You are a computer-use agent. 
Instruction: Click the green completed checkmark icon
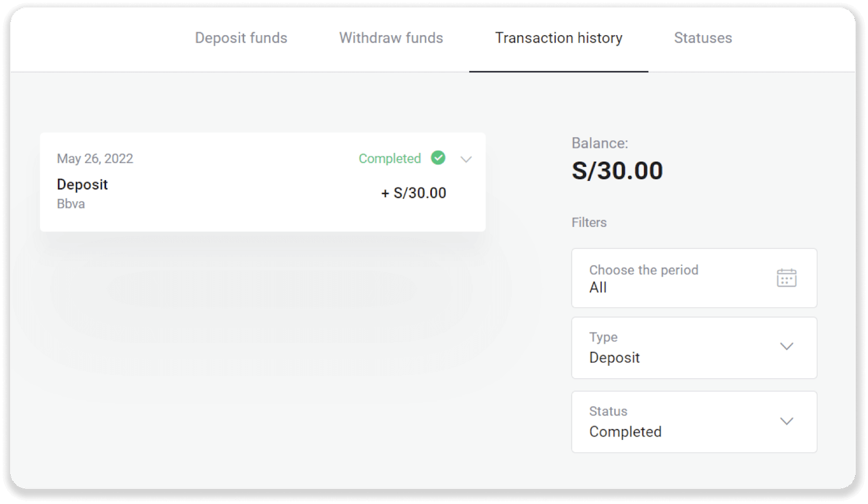pyautogui.click(x=438, y=158)
